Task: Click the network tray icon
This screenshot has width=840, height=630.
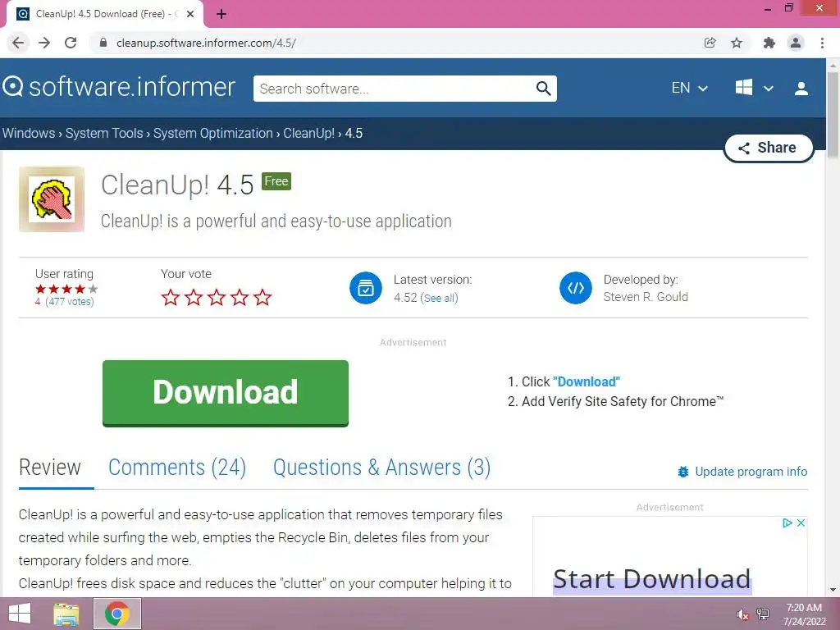Action: click(x=763, y=614)
